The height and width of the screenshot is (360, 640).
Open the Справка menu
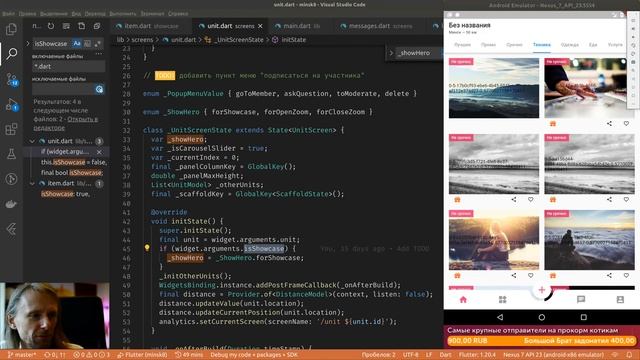[x=178, y=13]
